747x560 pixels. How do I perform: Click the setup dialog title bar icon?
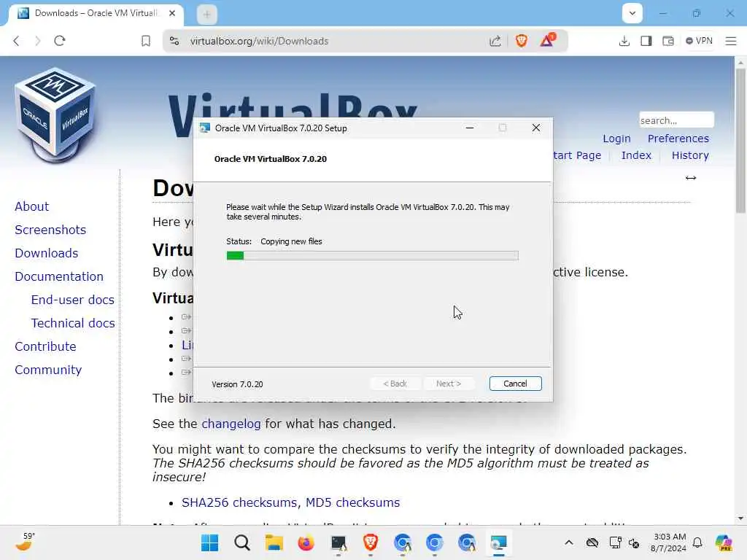205,128
